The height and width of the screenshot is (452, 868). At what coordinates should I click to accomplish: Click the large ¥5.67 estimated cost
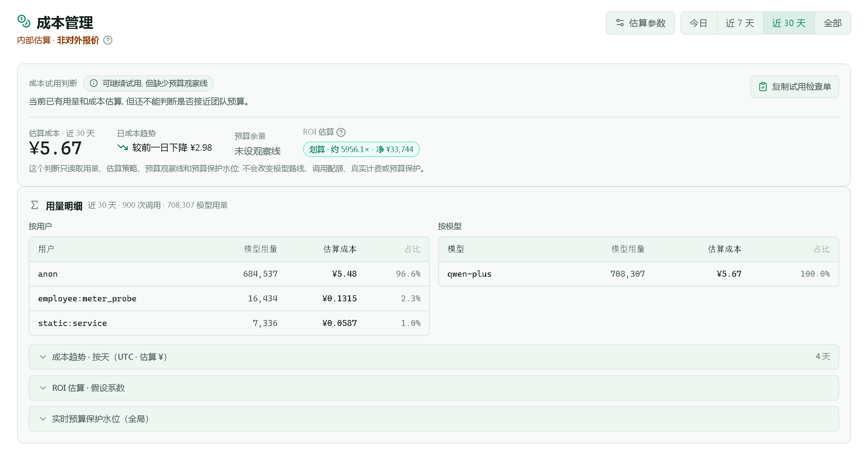(55, 148)
